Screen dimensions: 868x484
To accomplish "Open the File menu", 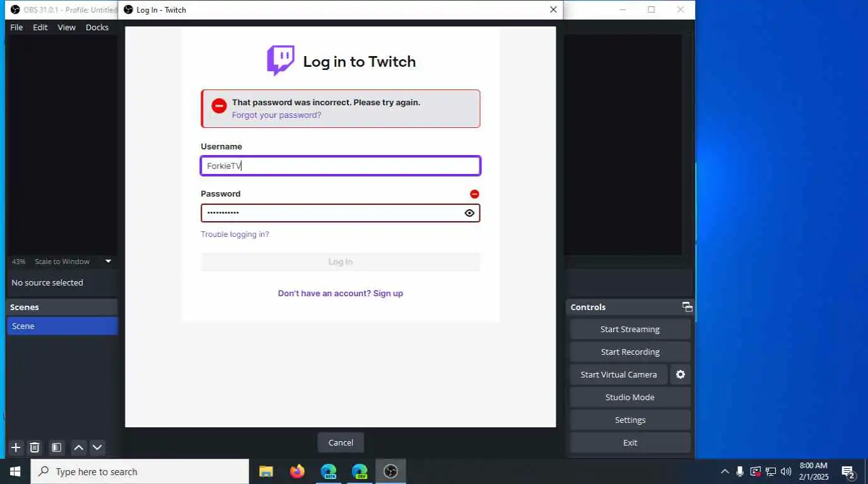I will pos(16,27).
